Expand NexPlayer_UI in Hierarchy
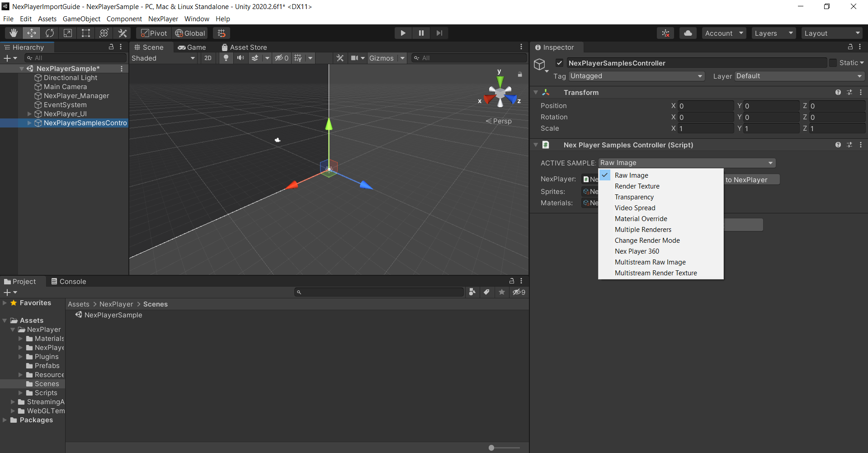Viewport: 868px width, 453px height. (x=29, y=114)
